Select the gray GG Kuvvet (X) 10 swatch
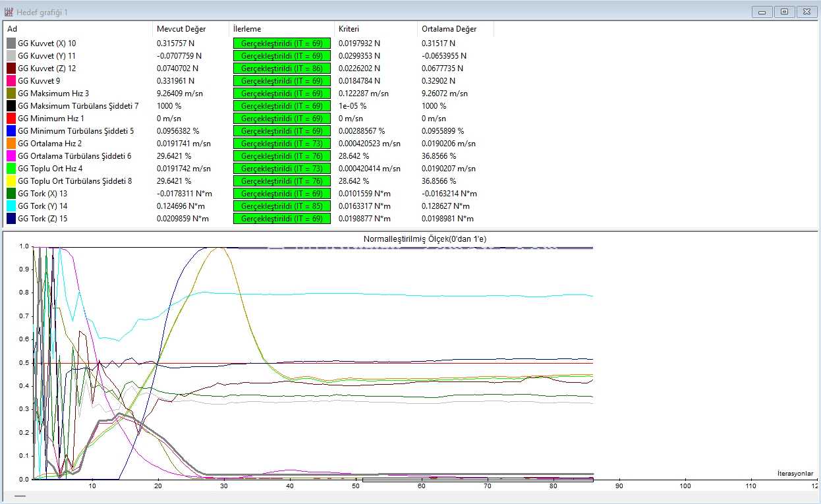Viewport: 821px width, 504px height. pos(11,43)
